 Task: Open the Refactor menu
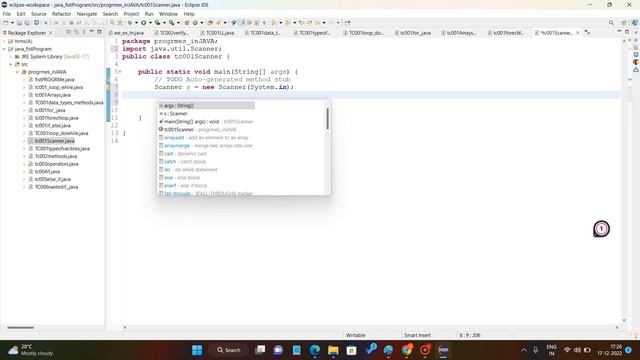[x=62, y=14]
